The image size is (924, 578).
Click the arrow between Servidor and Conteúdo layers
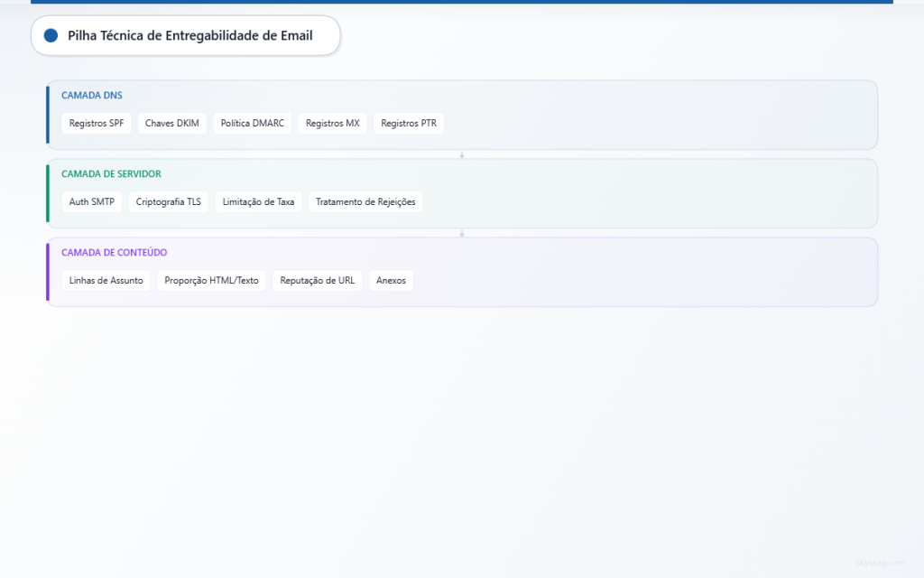462,233
